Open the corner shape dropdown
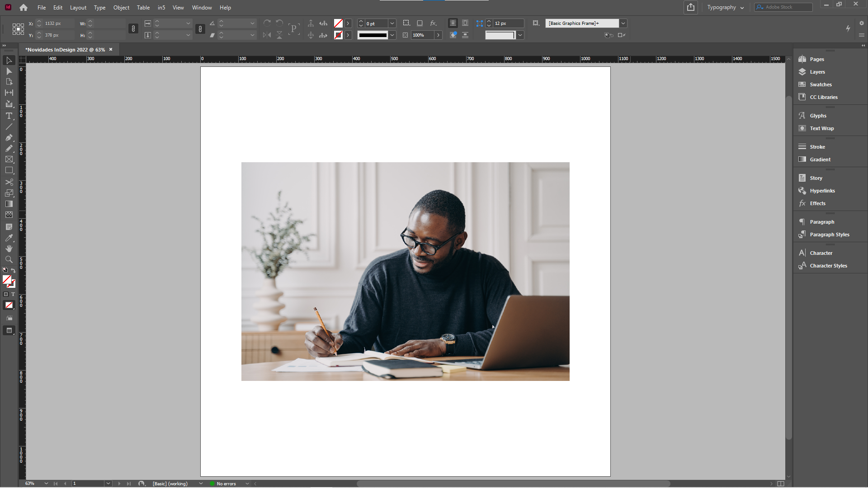 point(520,35)
